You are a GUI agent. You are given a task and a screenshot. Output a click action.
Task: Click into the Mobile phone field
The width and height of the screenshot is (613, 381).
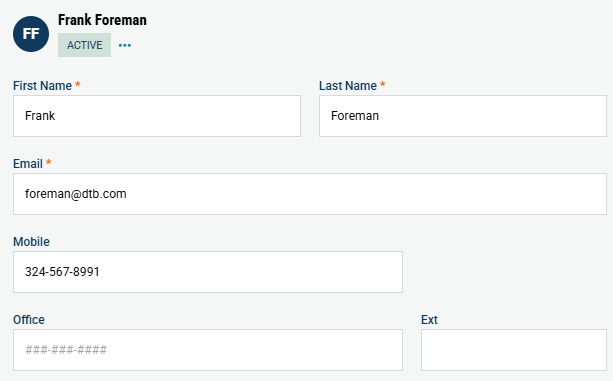(208, 272)
